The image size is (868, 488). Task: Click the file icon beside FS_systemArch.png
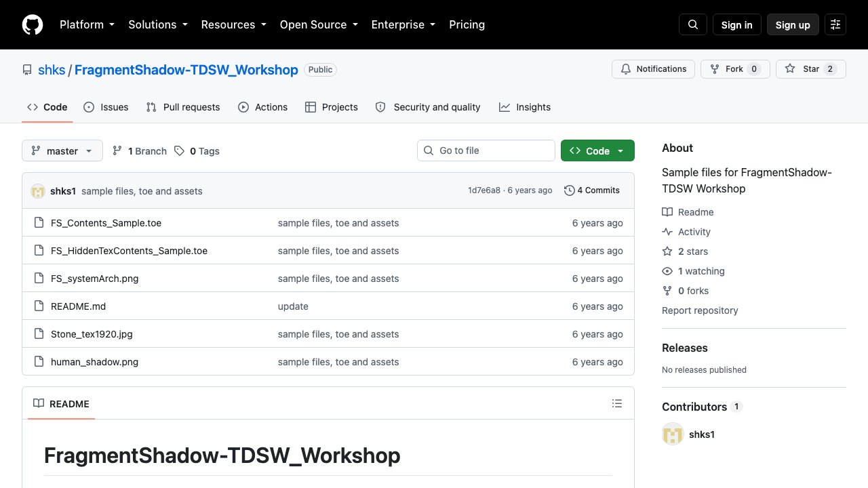click(x=39, y=279)
